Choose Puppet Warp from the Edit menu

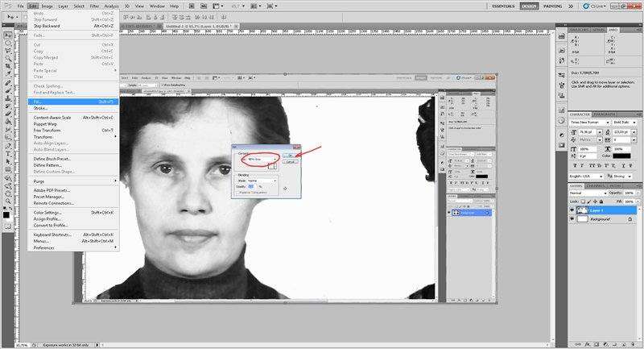(x=45, y=123)
